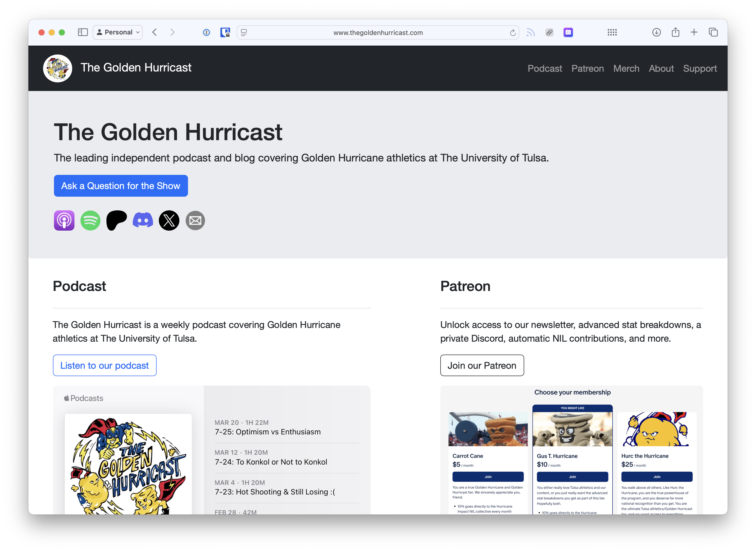Open the Share menu
The image size is (756, 552).
pos(675,32)
